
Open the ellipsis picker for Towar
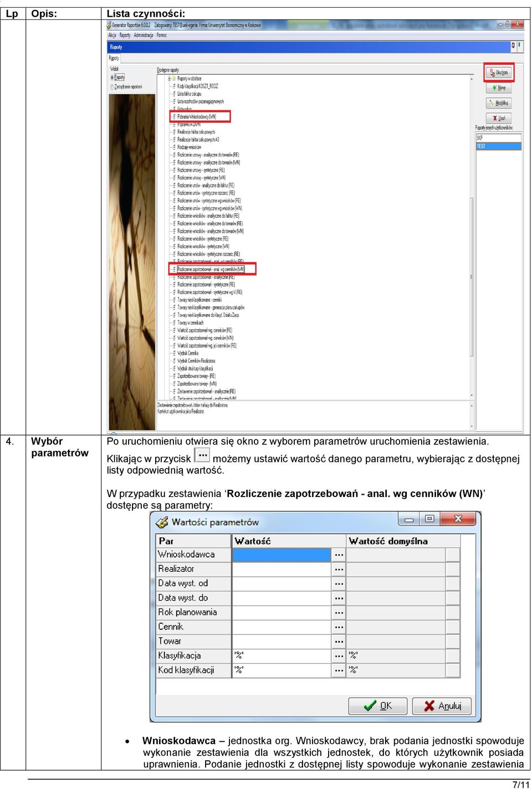point(339,641)
